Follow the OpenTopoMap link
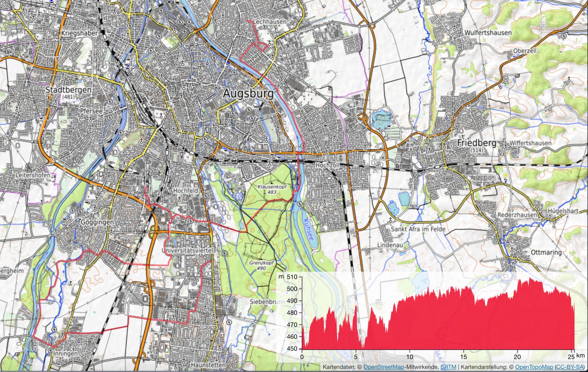Image resolution: width=588 pixels, height=372 pixels. [534, 367]
